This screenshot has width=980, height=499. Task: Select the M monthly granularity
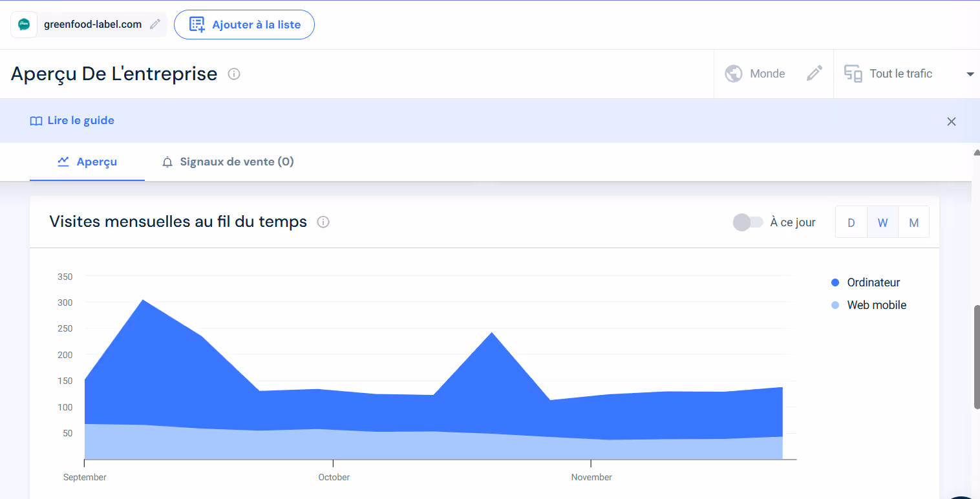coord(914,222)
